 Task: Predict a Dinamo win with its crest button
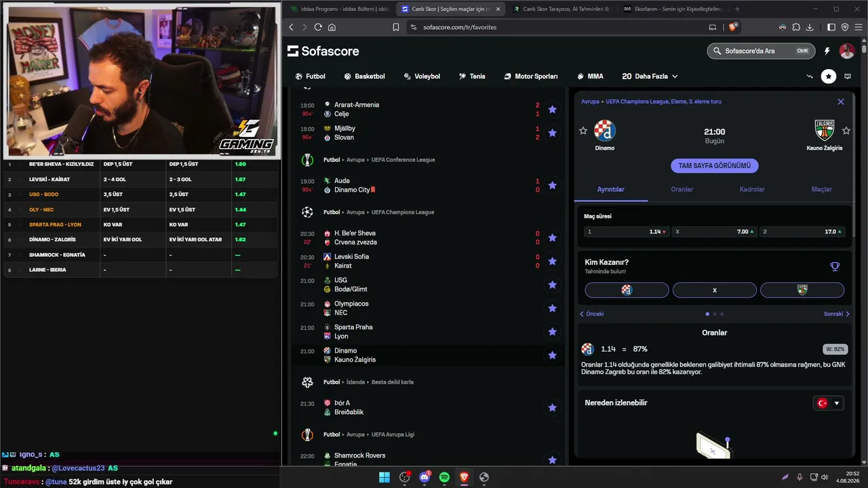[627, 290]
